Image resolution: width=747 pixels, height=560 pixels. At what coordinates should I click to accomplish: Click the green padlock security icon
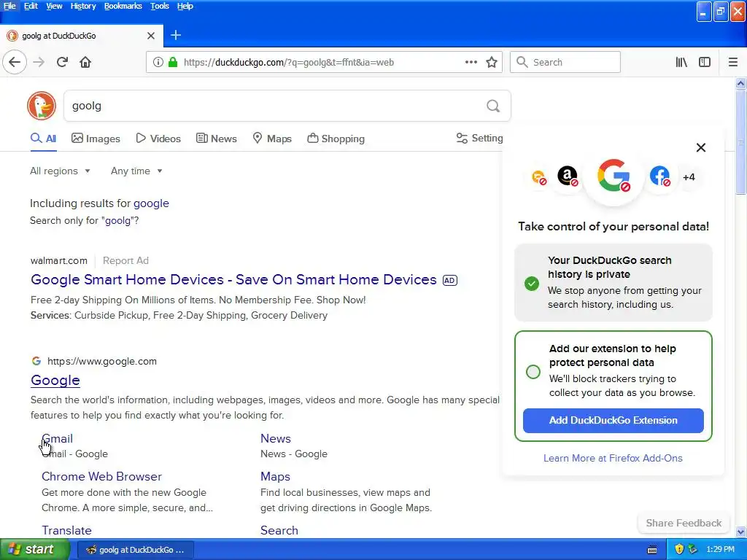(x=173, y=63)
